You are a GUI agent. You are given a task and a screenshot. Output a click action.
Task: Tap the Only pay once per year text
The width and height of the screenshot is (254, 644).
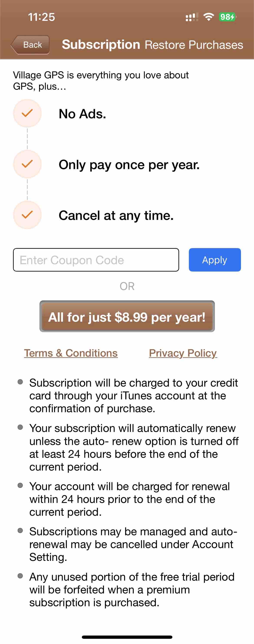pyautogui.click(x=129, y=165)
